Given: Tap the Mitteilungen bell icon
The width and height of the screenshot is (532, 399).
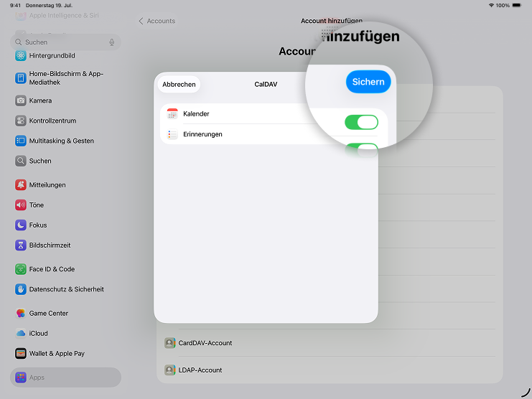Looking at the screenshot, I should point(21,184).
